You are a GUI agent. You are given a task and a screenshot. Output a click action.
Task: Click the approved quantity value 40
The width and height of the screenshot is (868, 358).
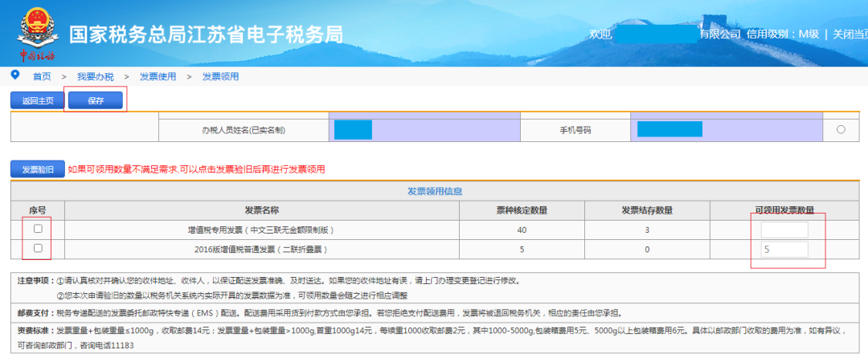pos(522,230)
